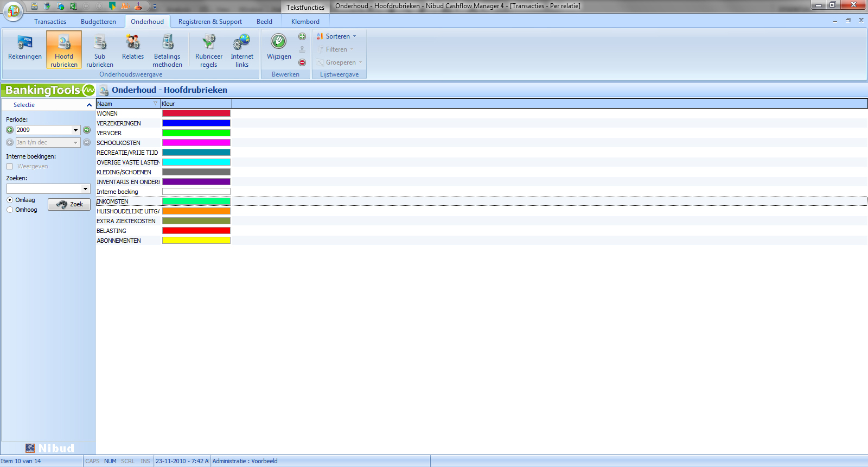
Task: Select the Omlaag search direction radio
Action: 10,200
